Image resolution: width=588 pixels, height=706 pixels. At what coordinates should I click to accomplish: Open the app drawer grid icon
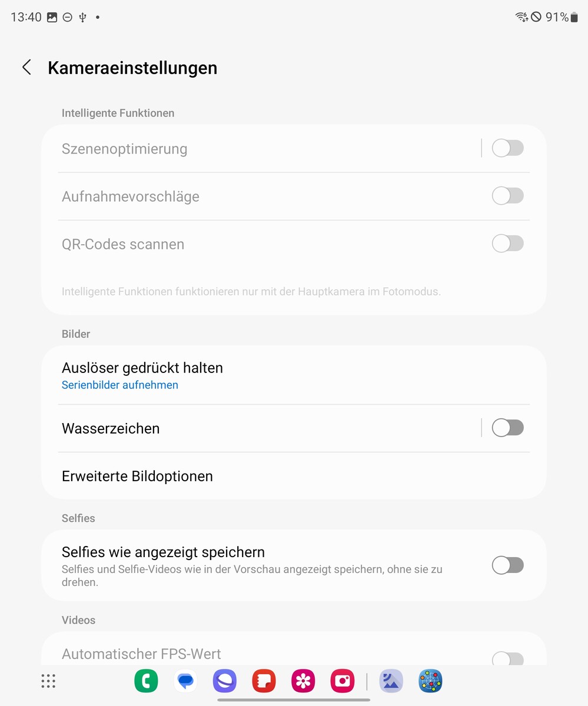coord(48,681)
